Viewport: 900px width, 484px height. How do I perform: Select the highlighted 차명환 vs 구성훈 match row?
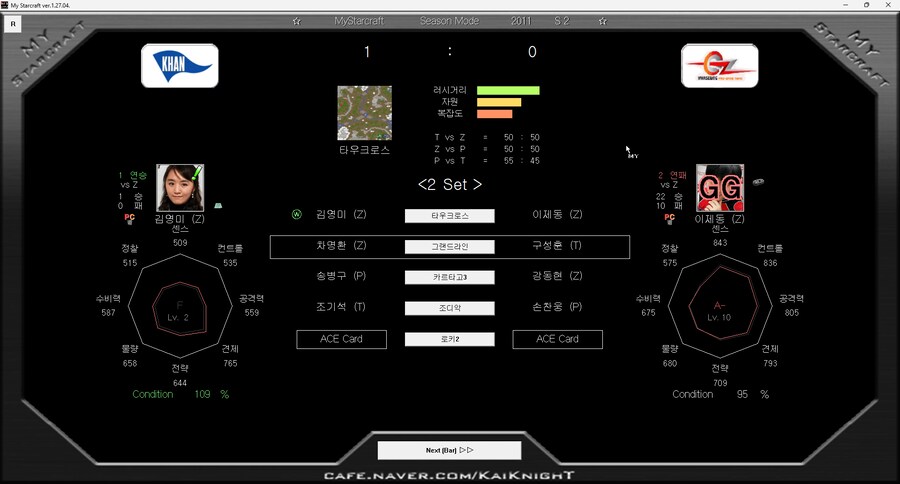coord(449,246)
